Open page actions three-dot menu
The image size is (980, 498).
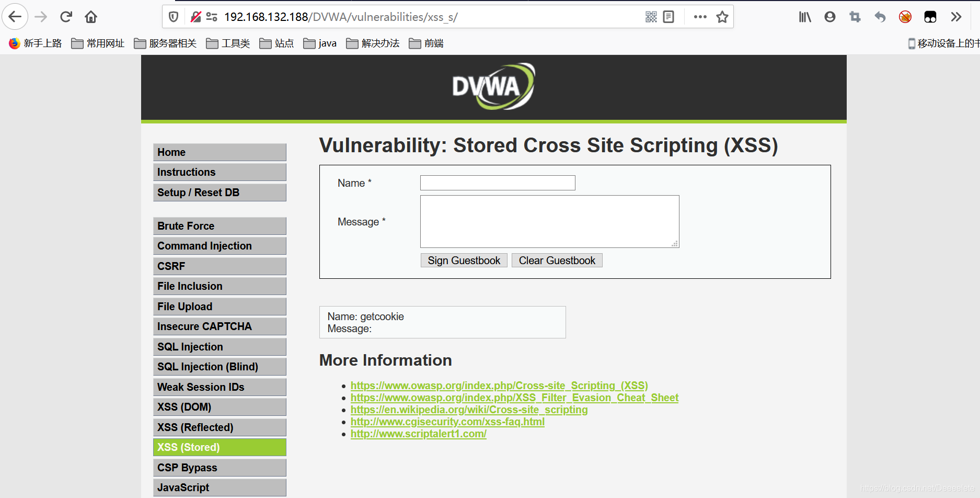700,17
